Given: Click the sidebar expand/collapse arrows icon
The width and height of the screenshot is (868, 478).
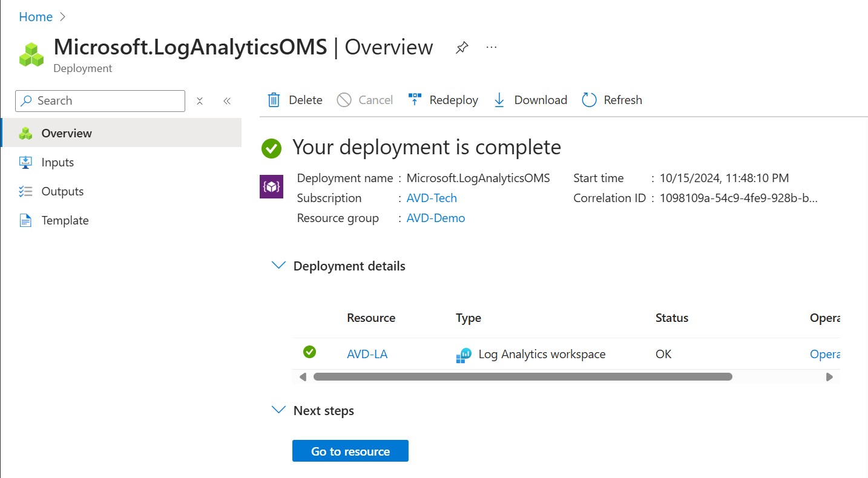Looking at the screenshot, I should [200, 101].
